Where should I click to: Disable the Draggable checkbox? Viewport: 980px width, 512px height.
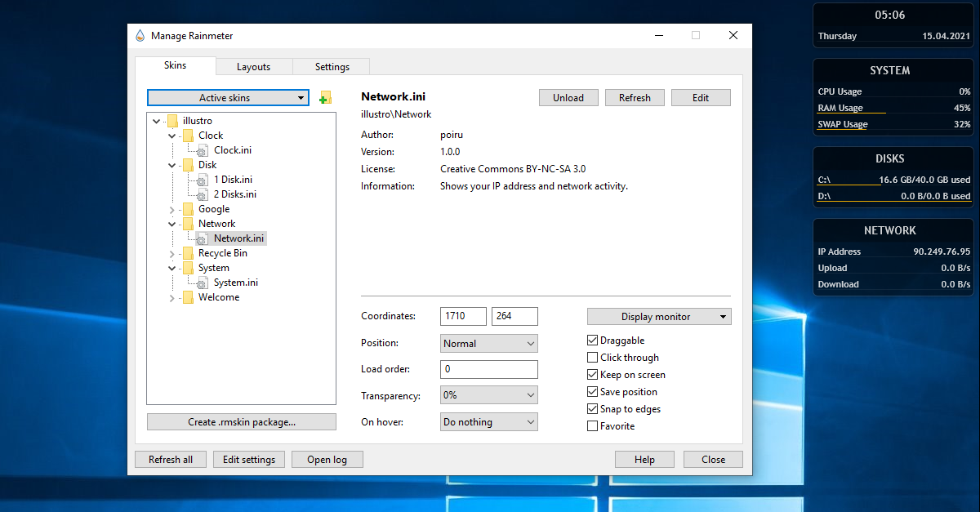point(593,341)
